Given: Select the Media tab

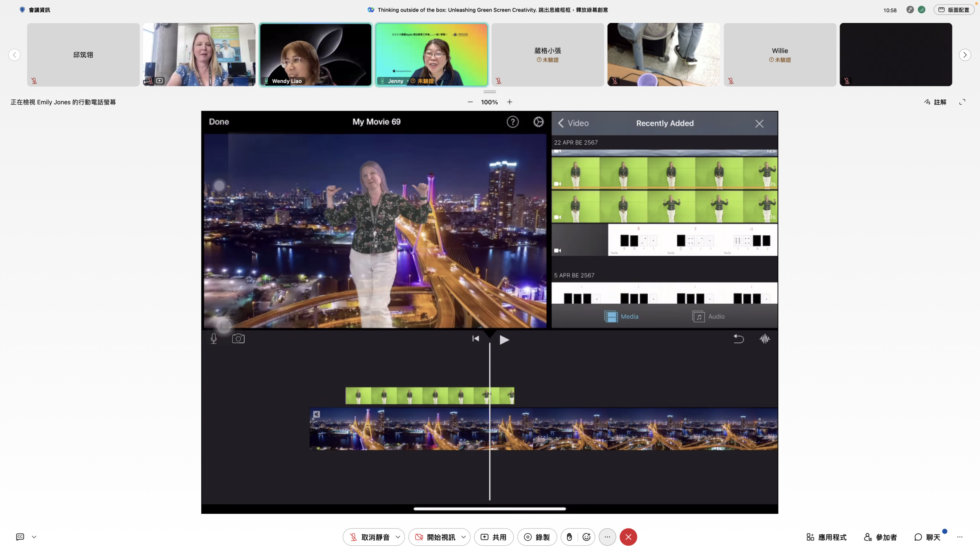Looking at the screenshot, I should click(x=621, y=316).
